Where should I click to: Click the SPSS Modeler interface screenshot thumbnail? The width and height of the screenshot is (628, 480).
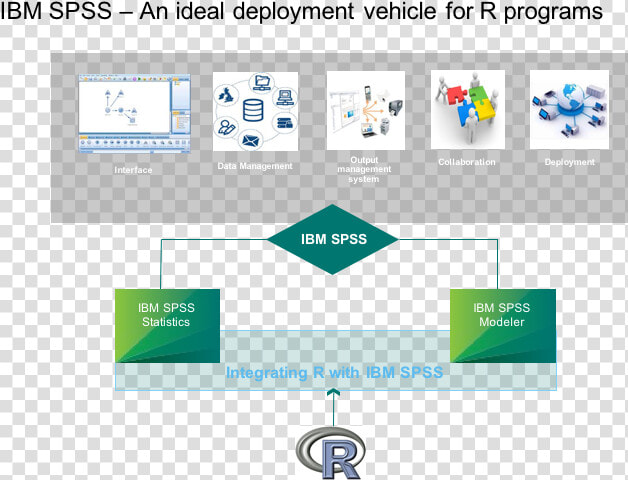pos(134,113)
